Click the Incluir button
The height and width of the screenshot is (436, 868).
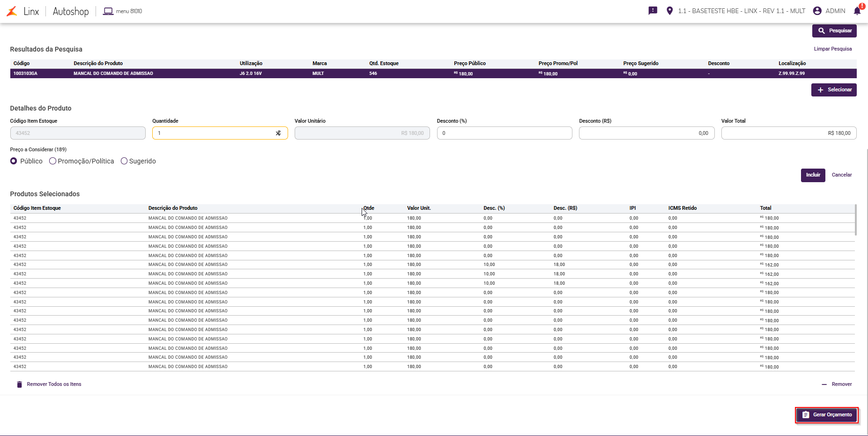[813, 175]
